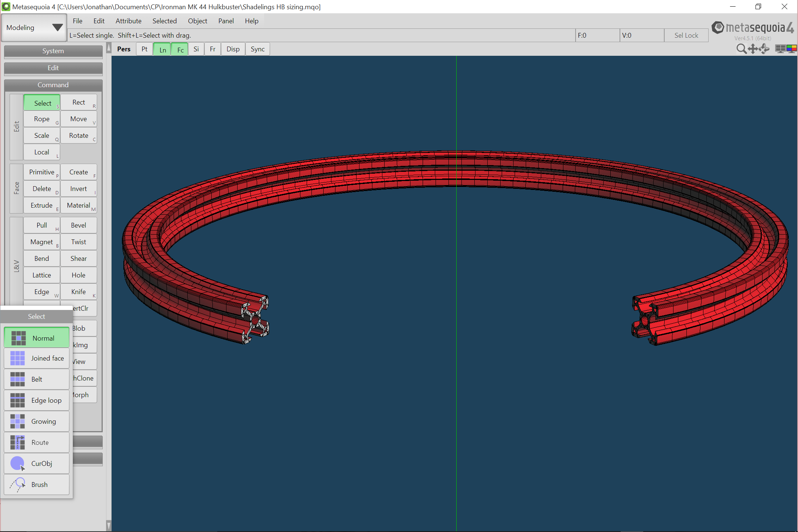Activate the Bend command

42,259
